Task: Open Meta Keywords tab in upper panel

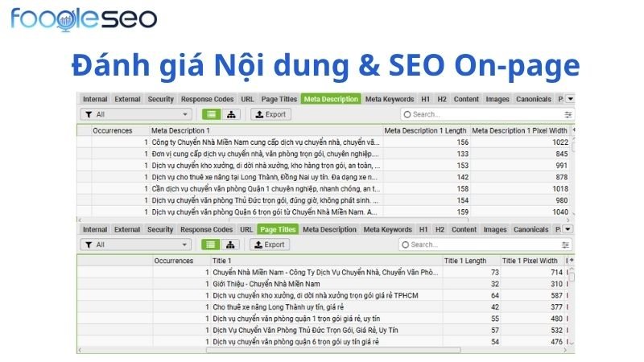Action: point(390,99)
